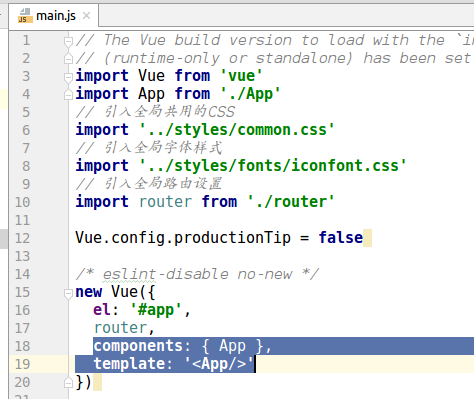Click the fold end marker at line 4
This screenshot has width=474, height=399.
pyautogui.click(x=68, y=94)
